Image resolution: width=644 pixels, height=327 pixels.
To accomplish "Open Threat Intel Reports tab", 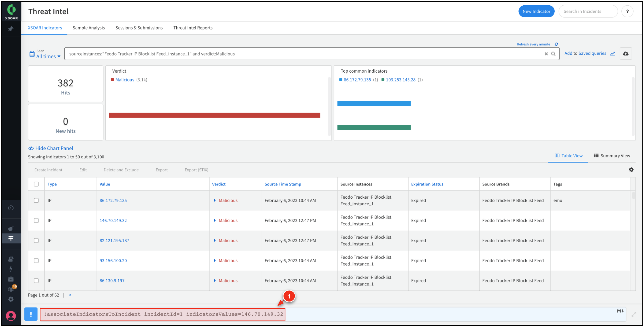I will [193, 28].
